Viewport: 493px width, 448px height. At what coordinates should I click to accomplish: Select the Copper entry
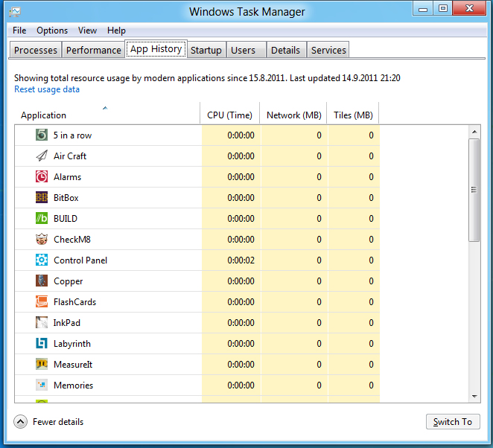(197, 281)
